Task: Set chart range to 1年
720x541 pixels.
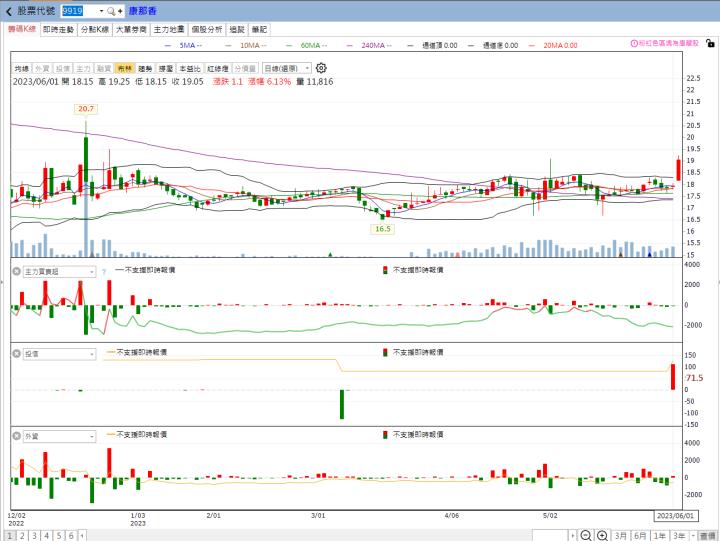Action: coord(660,535)
